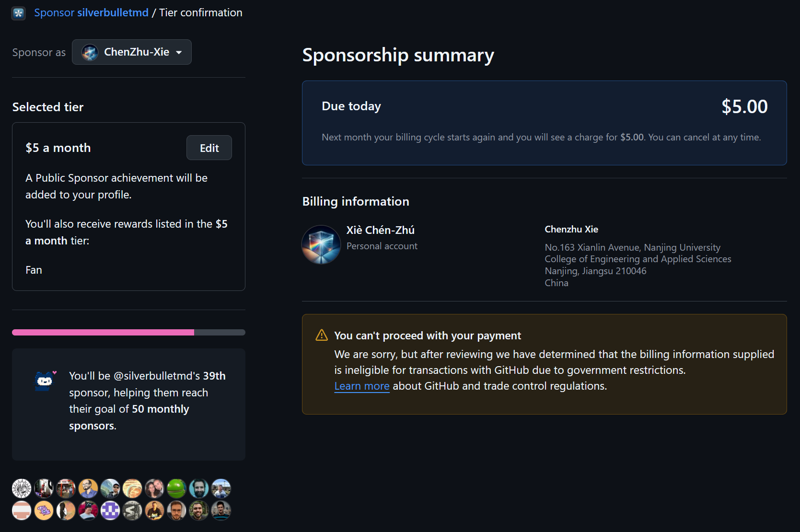Open the green Android robot sponsor avatar
Viewport: 800px width, 532px height.
tap(176, 489)
